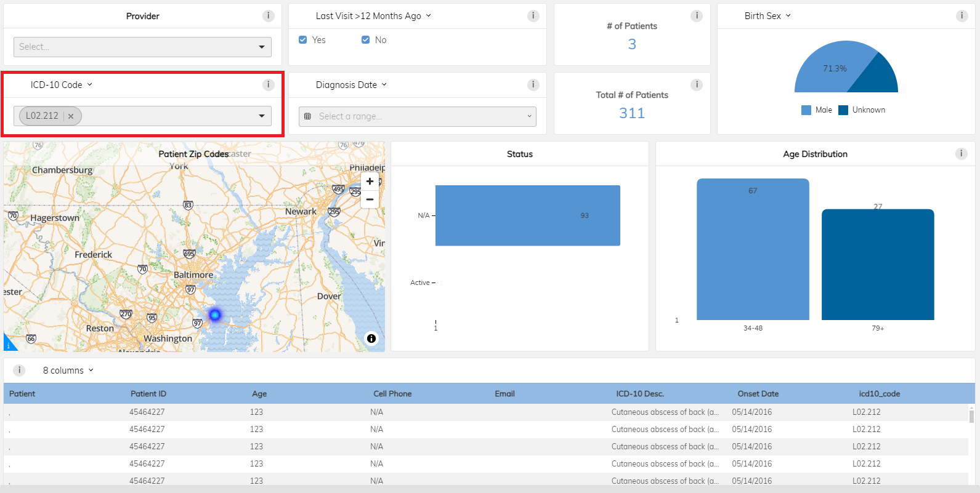Click the Provider panel info icon
Image resolution: width=980 pixels, height=493 pixels.
pyautogui.click(x=268, y=16)
